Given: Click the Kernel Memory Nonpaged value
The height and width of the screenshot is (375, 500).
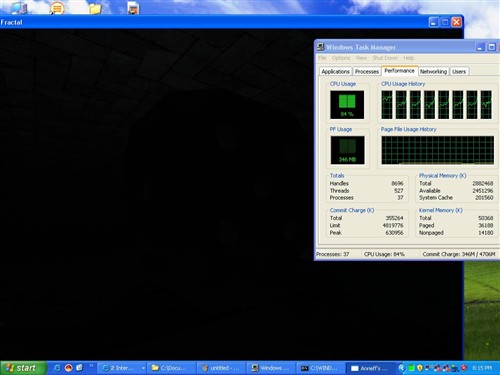Looking at the screenshot, I should (x=485, y=233).
